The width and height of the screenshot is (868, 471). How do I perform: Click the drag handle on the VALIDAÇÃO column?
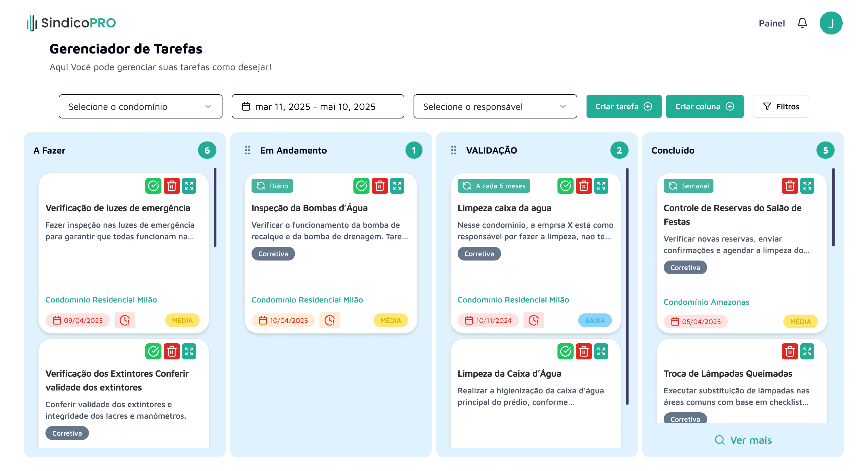click(x=453, y=150)
